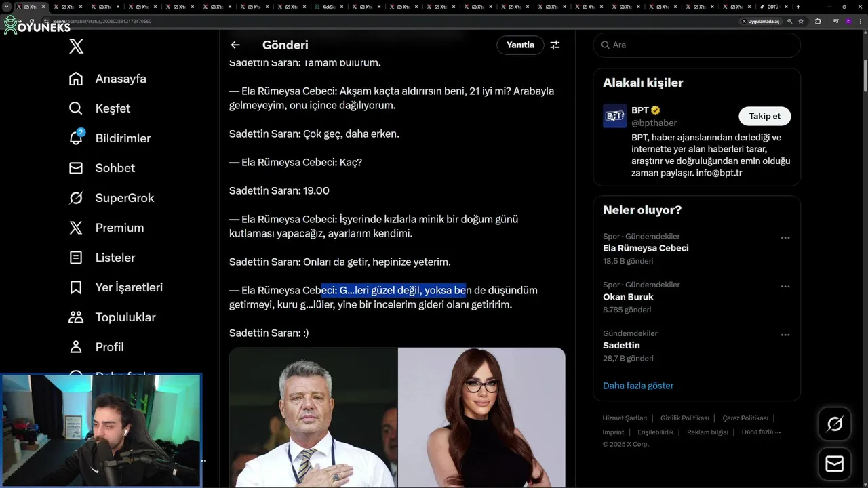
Task: Click 'Onları da getir, hepinize yeterim.' line
Action: (x=376, y=262)
